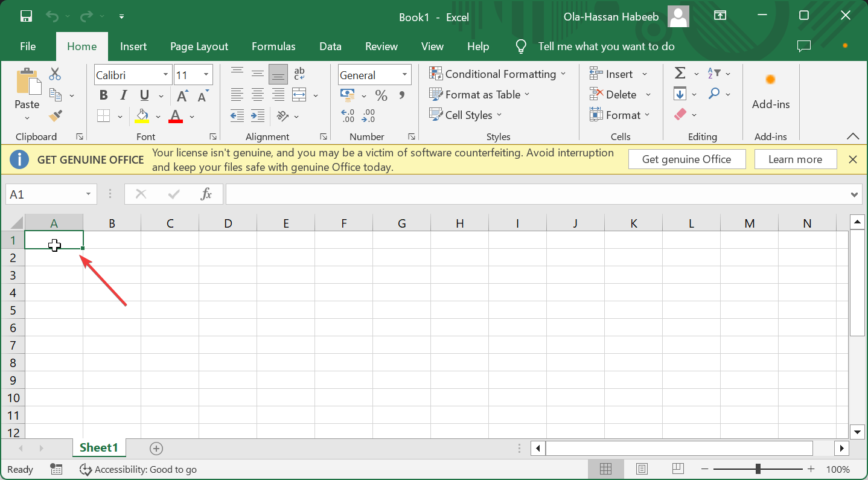
Task: Click the Fill down arrow icon
Action: point(680,94)
